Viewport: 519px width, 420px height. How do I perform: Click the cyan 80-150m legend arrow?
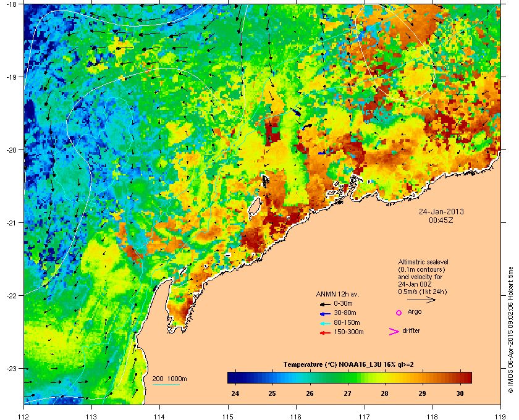click(x=325, y=323)
